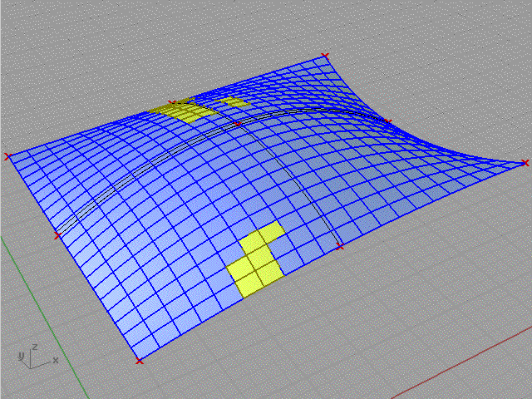
Task: Click the green Y-axis line on the ground grid
Action: click(44, 318)
